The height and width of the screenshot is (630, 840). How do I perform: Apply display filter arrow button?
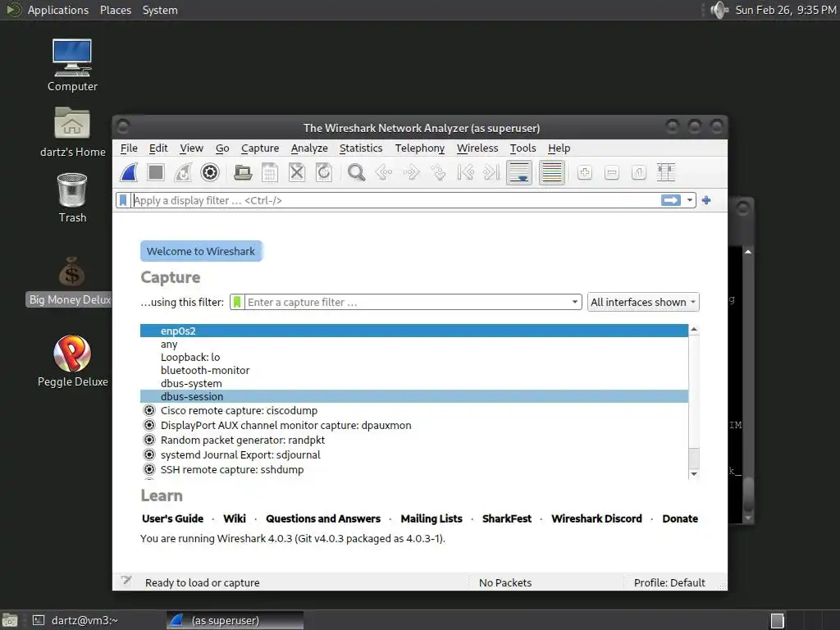[x=671, y=200]
